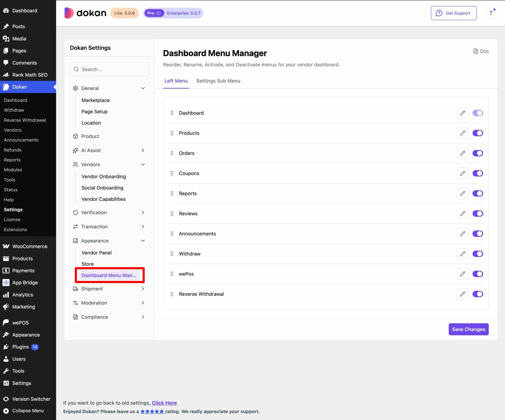Click the settings Search field
The image size is (505, 420).
[x=109, y=69]
